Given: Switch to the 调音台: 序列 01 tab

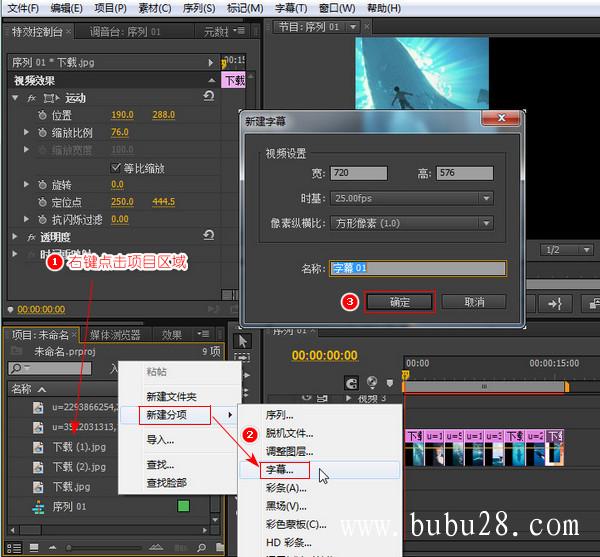Looking at the screenshot, I should (x=125, y=32).
